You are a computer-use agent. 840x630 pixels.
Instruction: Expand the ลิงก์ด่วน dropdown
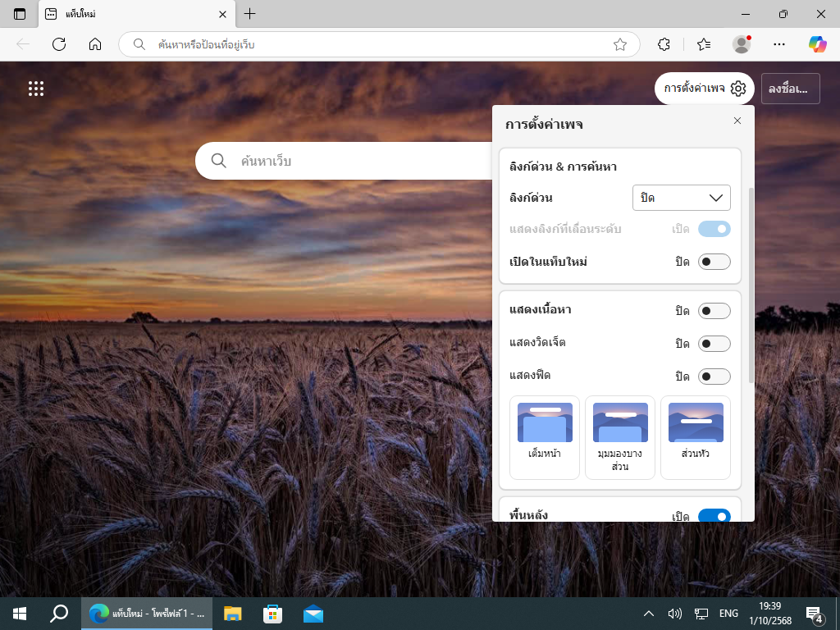[x=681, y=198]
